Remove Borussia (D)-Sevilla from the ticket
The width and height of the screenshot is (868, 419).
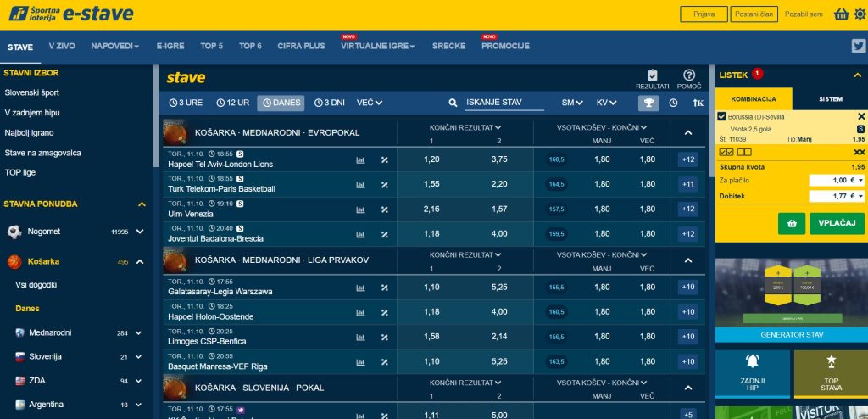(x=861, y=116)
